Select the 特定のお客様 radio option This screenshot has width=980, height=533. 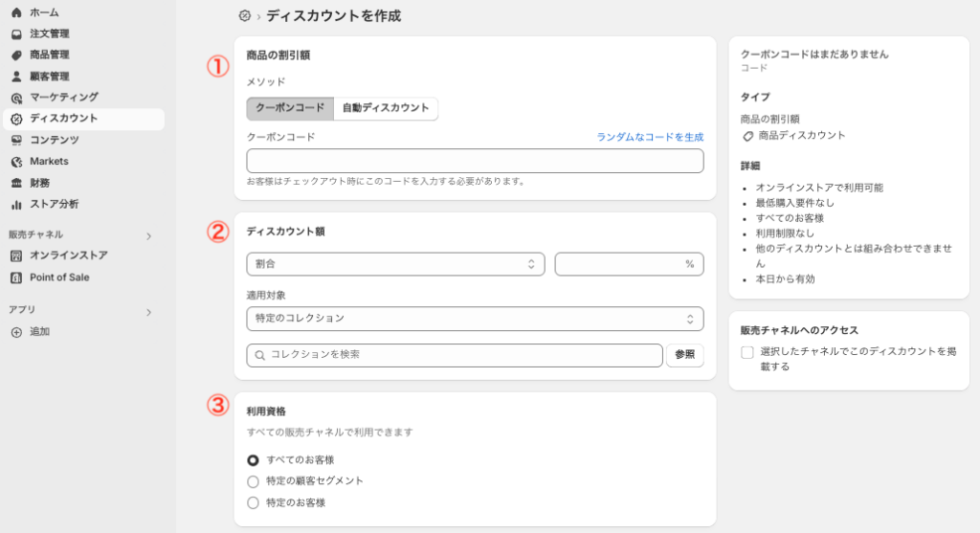click(253, 502)
